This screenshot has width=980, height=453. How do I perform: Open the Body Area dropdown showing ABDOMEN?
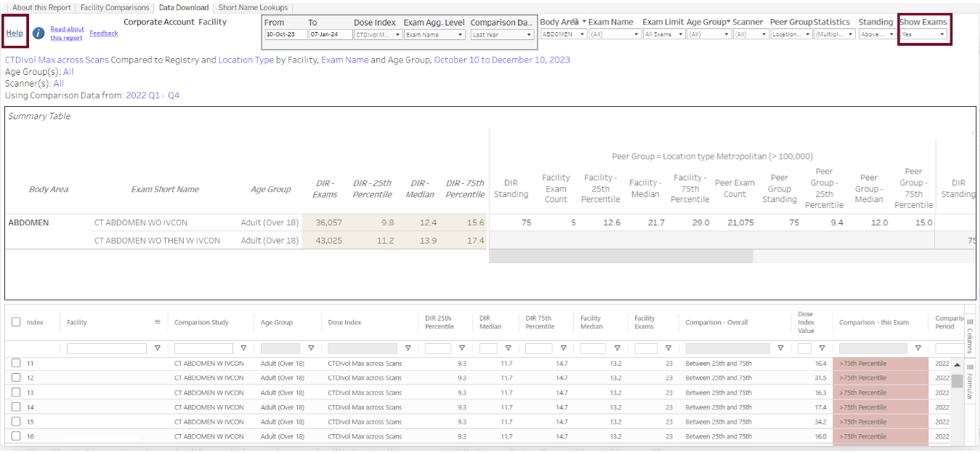point(563,34)
